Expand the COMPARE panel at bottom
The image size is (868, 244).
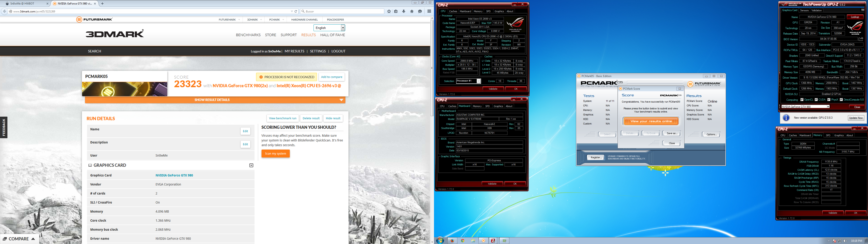(x=19, y=239)
